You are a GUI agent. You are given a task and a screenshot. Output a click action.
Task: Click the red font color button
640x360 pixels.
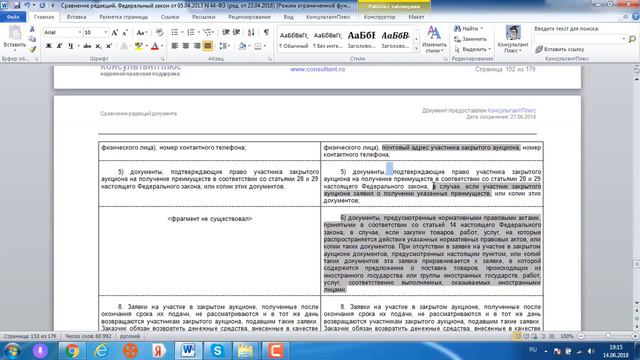pos(155,46)
